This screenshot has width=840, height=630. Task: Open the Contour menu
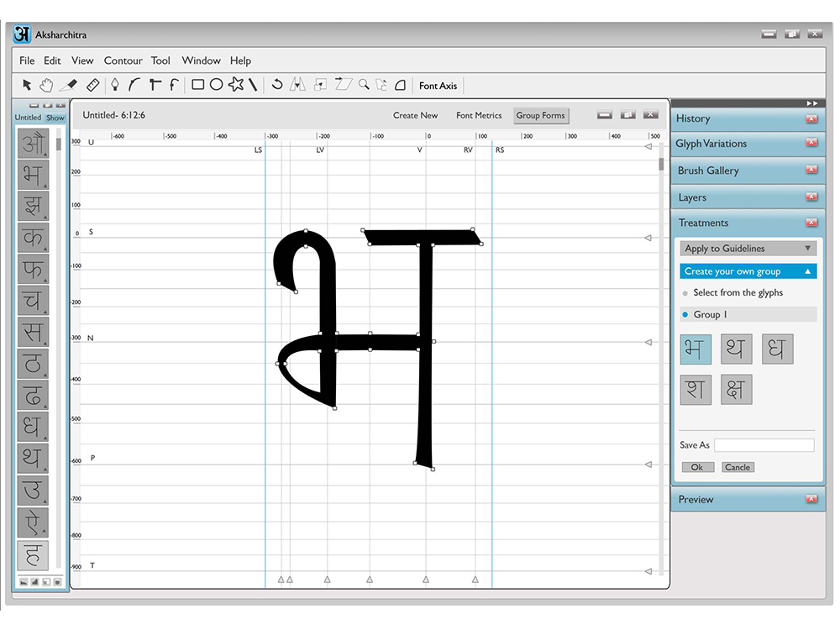point(123,60)
